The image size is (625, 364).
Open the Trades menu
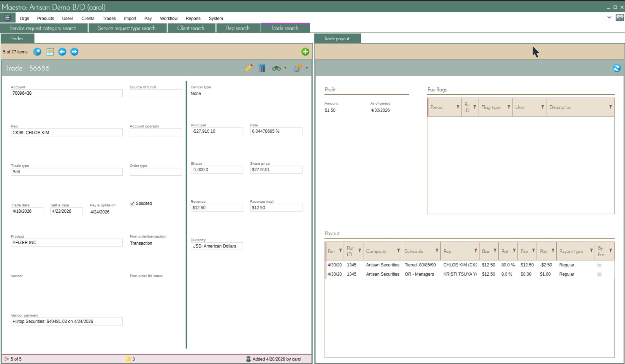[109, 19]
